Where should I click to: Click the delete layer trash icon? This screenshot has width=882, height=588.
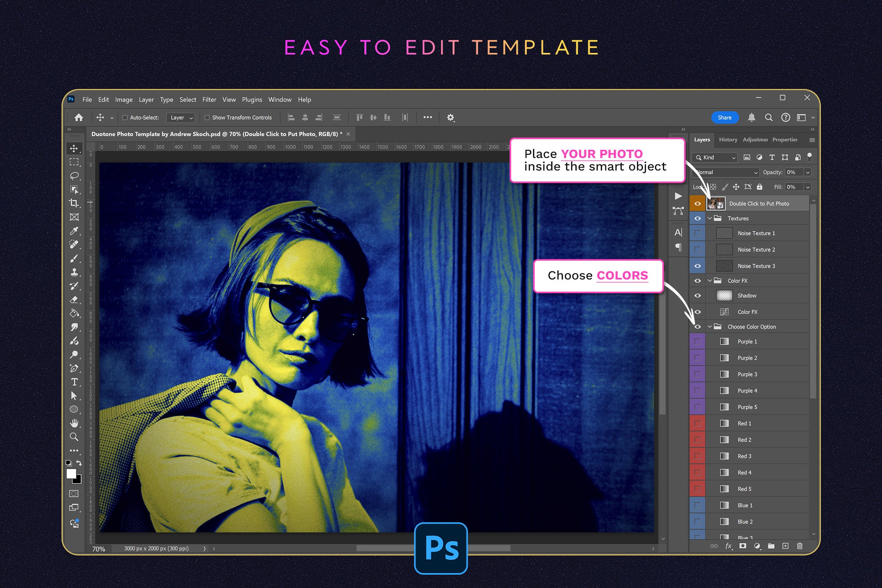click(x=800, y=546)
